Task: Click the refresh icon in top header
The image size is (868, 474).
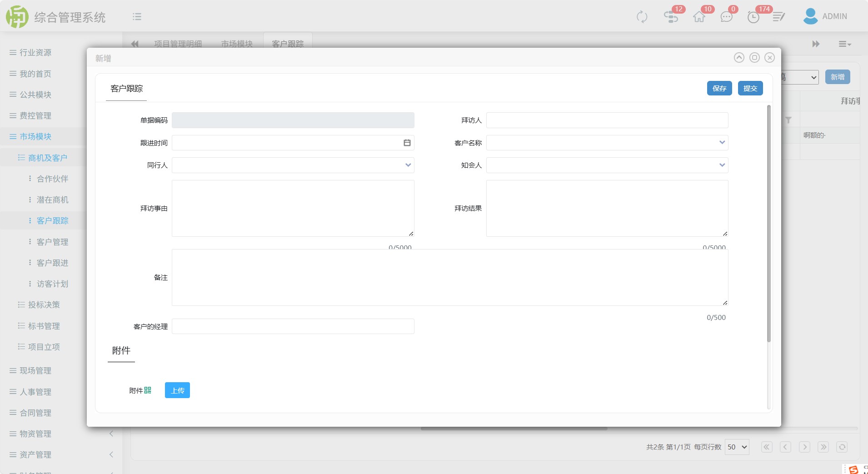Action: (642, 17)
